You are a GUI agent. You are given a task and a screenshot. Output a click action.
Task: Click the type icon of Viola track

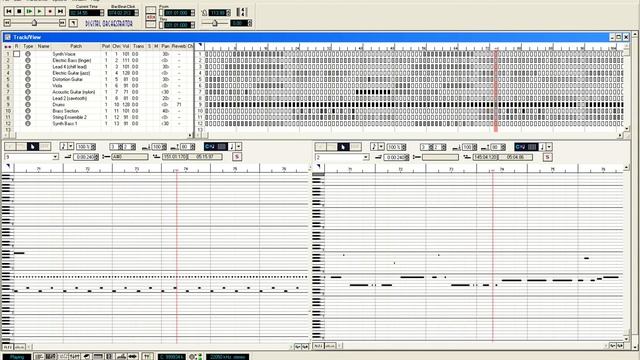point(28,86)
